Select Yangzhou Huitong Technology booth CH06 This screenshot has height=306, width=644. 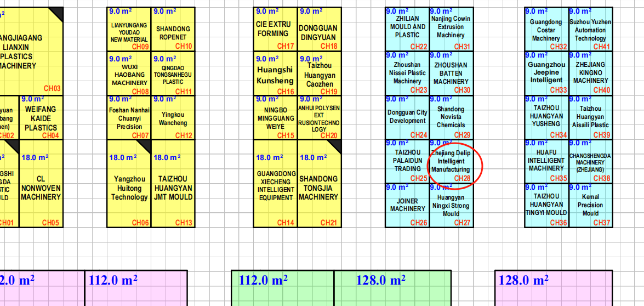click(129, 184)
